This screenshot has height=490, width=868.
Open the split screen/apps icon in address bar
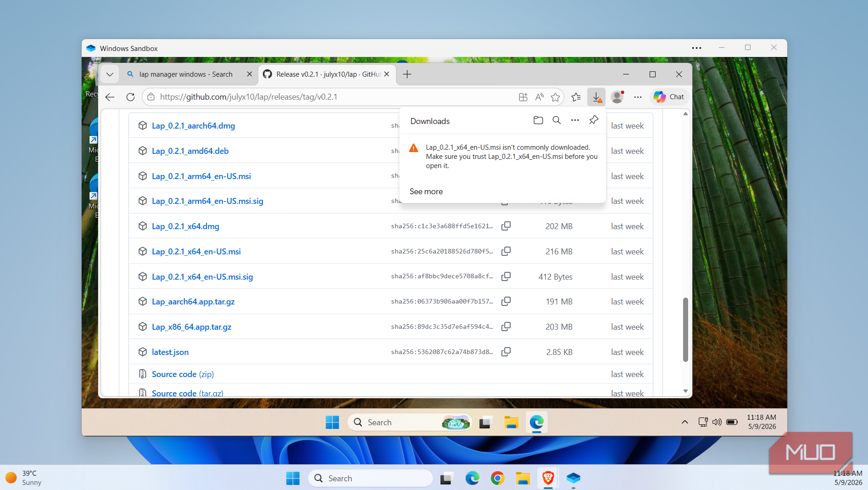click(x=523, y=97)
